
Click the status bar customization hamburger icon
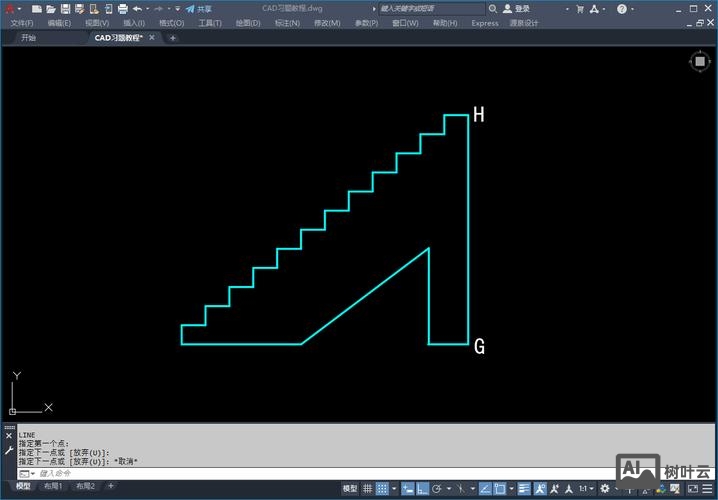click(709, 489)
